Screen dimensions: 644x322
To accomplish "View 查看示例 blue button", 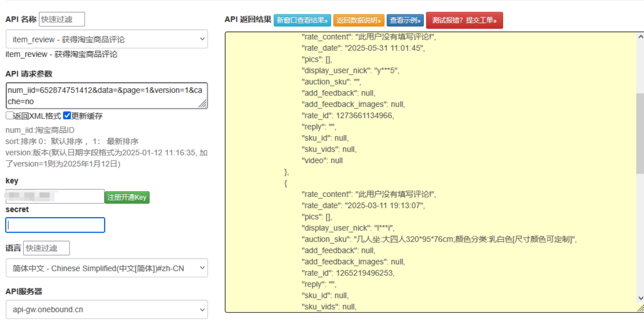I will (405, 21).
